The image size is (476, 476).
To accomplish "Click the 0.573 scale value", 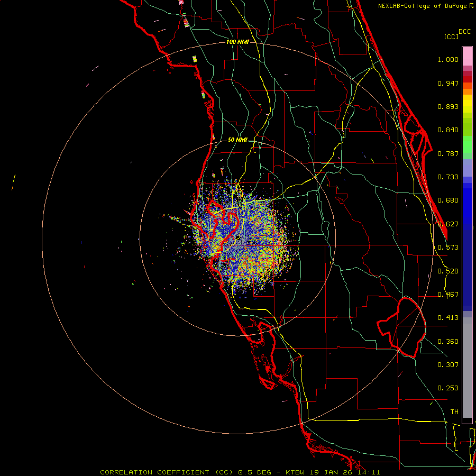I will [448, 248].
